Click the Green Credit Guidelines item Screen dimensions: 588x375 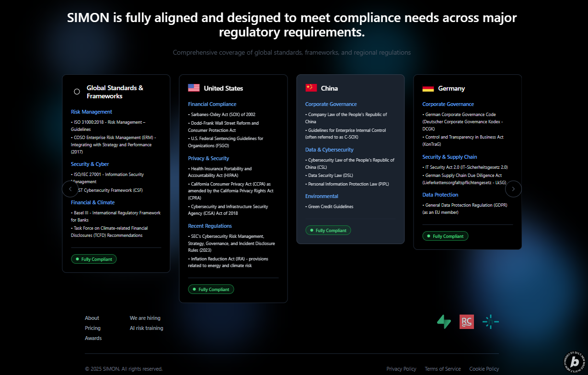tap(329, 207)
